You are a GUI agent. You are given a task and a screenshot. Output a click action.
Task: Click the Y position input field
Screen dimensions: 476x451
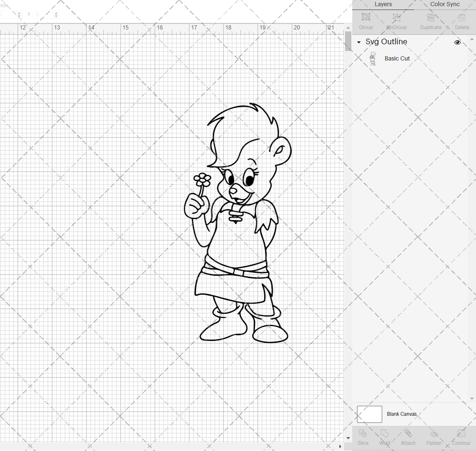pos(43,15)
